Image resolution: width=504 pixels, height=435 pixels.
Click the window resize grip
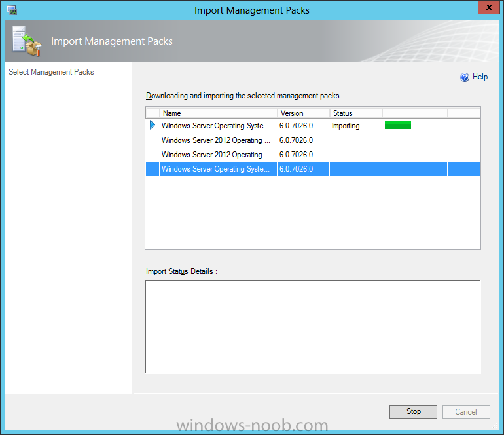coord(495,426)
